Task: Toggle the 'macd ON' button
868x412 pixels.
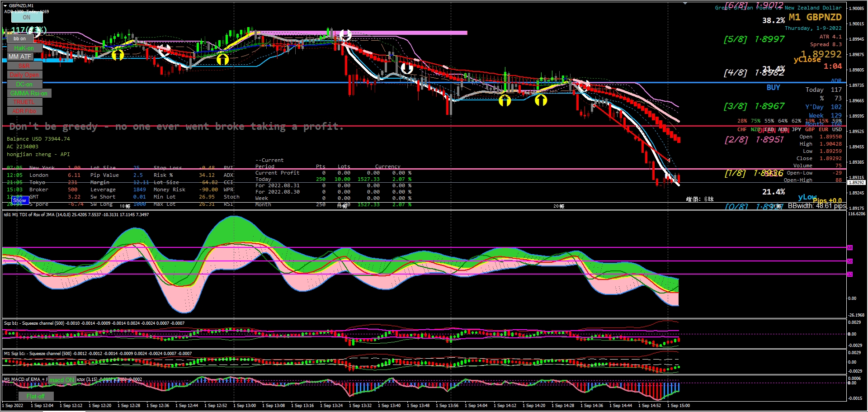Action: 61,380
